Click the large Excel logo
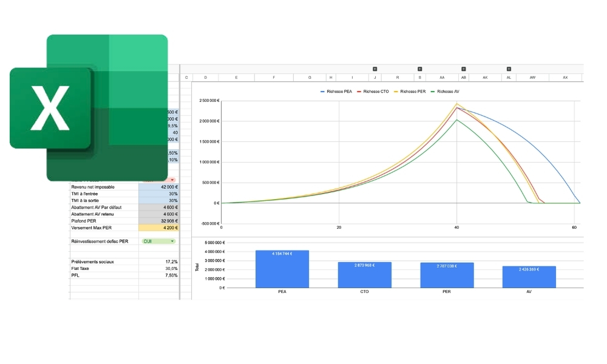607x364 pixels. (x=89, y=108)
